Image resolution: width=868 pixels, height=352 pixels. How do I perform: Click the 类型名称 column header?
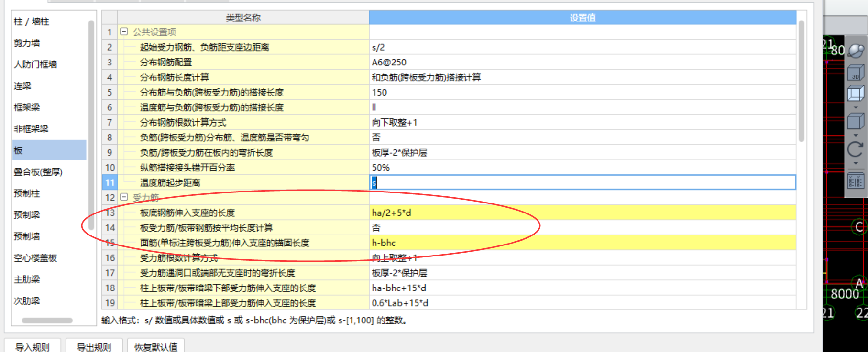click(243, 18)
